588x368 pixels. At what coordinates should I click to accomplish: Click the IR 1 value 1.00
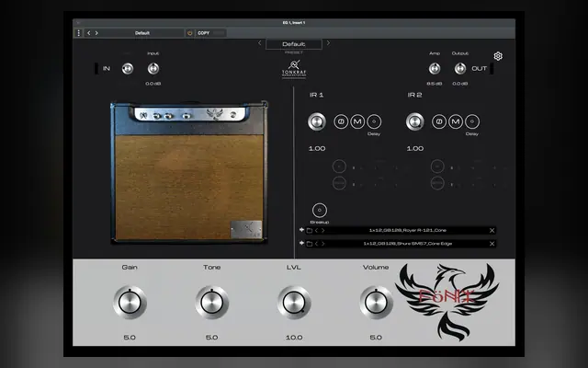[x=317, y=148]
